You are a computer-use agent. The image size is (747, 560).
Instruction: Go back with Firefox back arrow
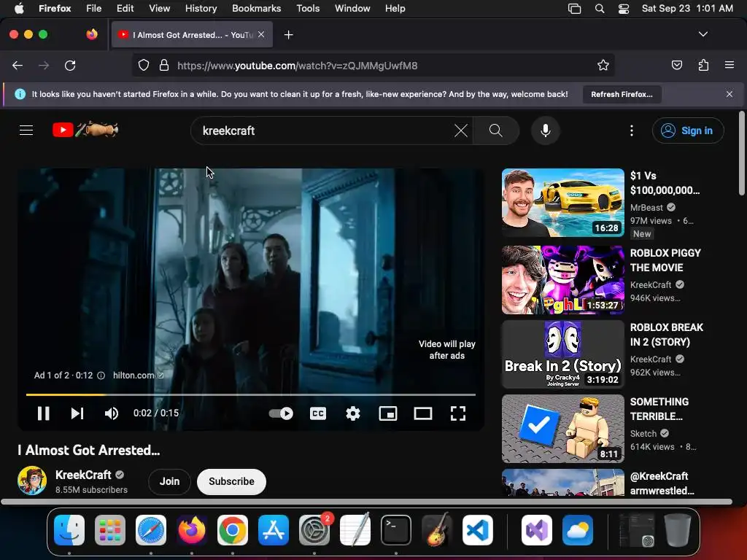[18, 65]
